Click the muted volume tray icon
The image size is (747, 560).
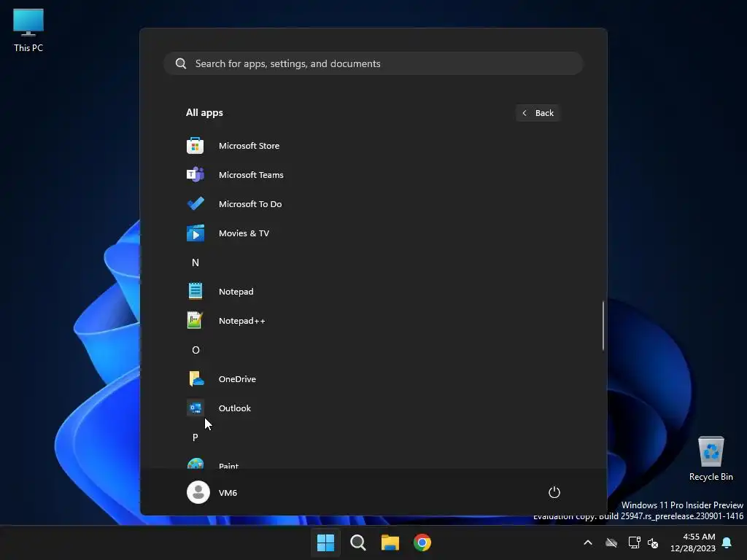[653, 542]
